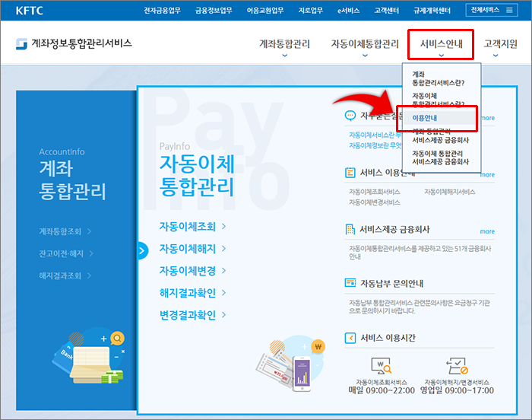532x420 pixels.
Task: Click the 서비스제공 금융회사 building icon
Action: [x=350, y=229]
